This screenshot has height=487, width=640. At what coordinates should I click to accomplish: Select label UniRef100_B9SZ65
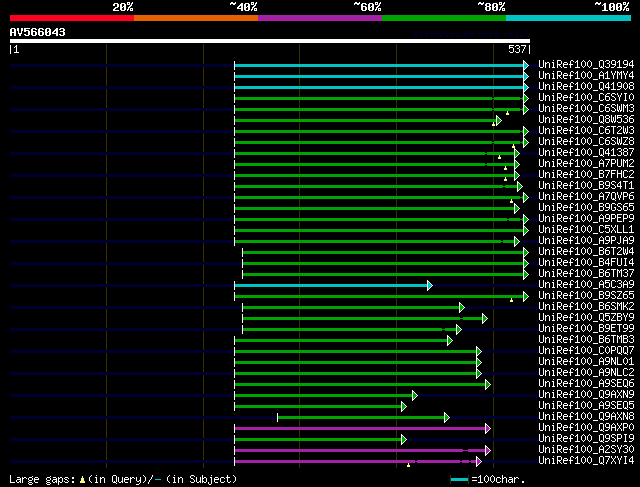[586, 296]
